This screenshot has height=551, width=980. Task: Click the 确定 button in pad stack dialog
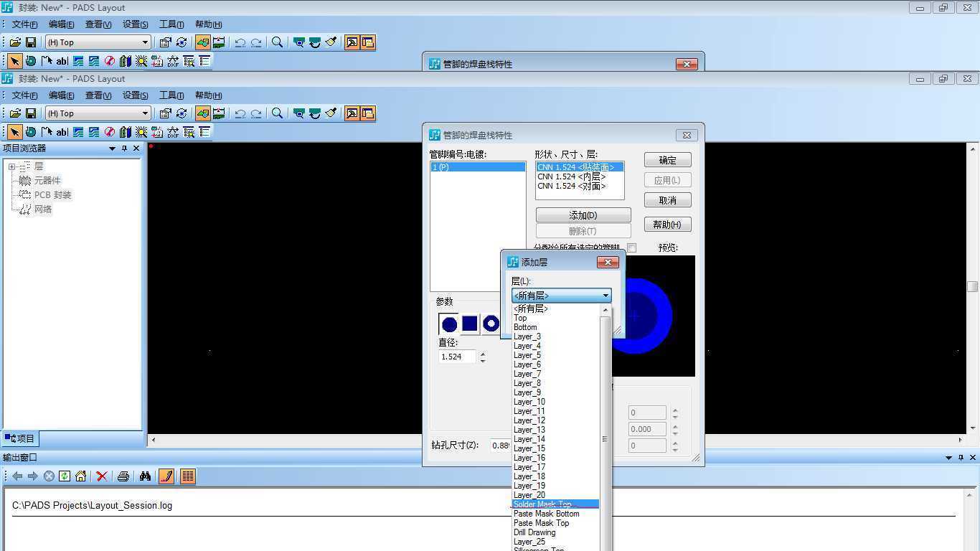[x=667, y=160]
